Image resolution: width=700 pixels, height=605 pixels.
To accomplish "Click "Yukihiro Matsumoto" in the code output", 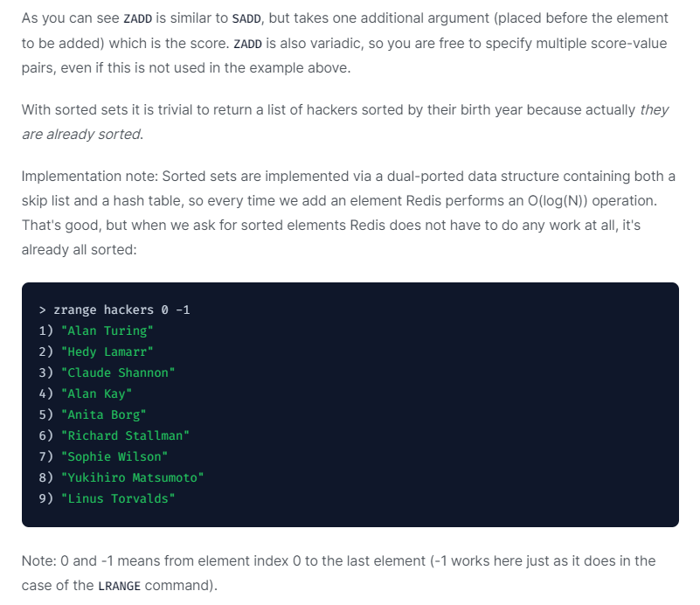I will (132, 477).
